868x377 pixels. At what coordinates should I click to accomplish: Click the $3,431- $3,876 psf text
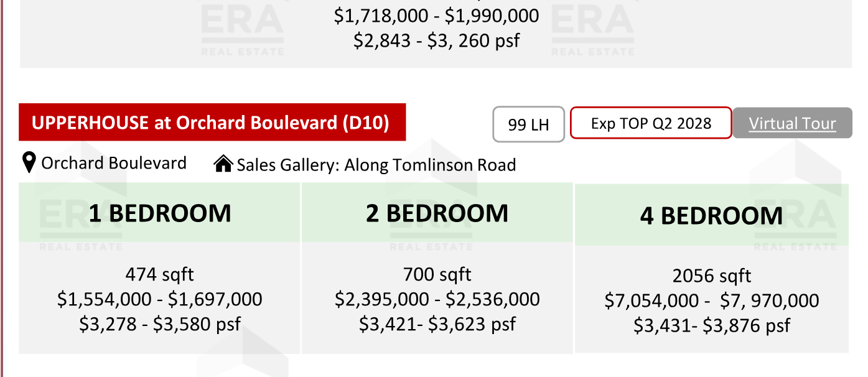pyautogui.click(x=712, y=325)
